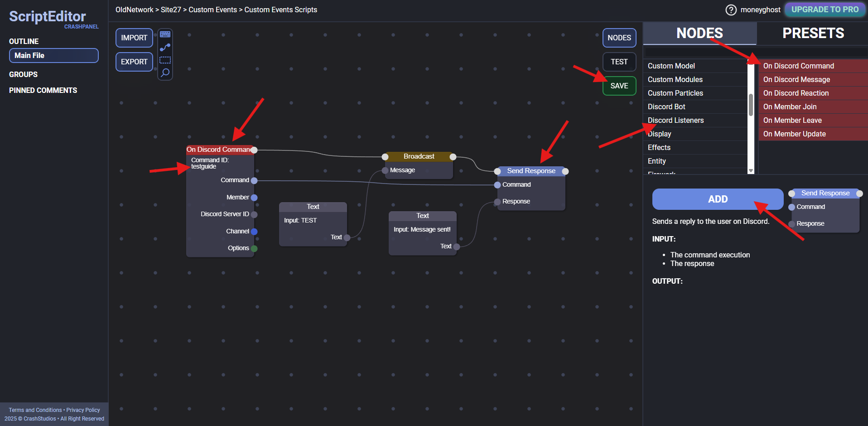Image resolution: width=868 pixels, height=426 pixels.
Task: Choose On Discord Message node type
Action: (796, 80)
